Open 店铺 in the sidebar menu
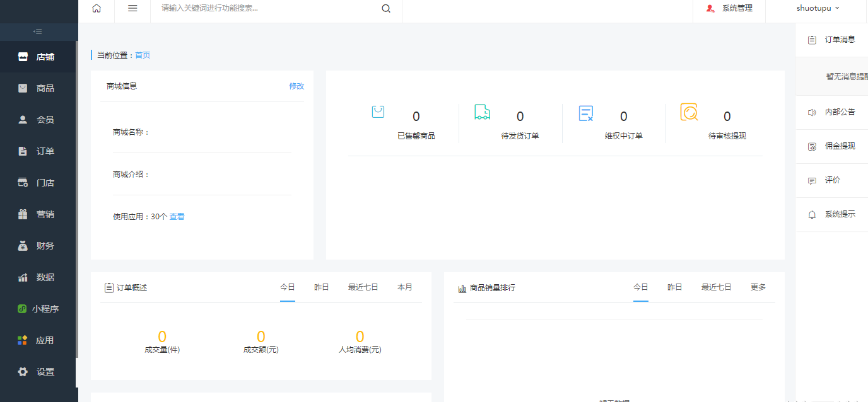Viewport: 868px width, 402px height. coord(38,57)
